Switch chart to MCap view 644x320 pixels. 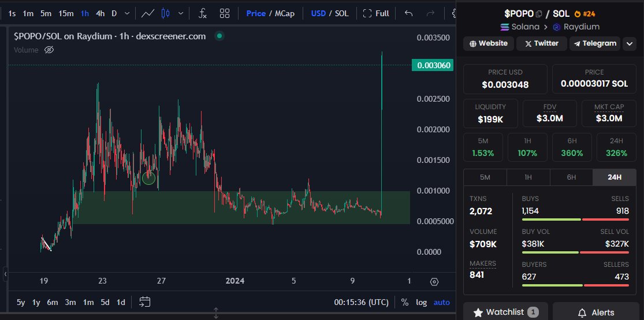285,13
